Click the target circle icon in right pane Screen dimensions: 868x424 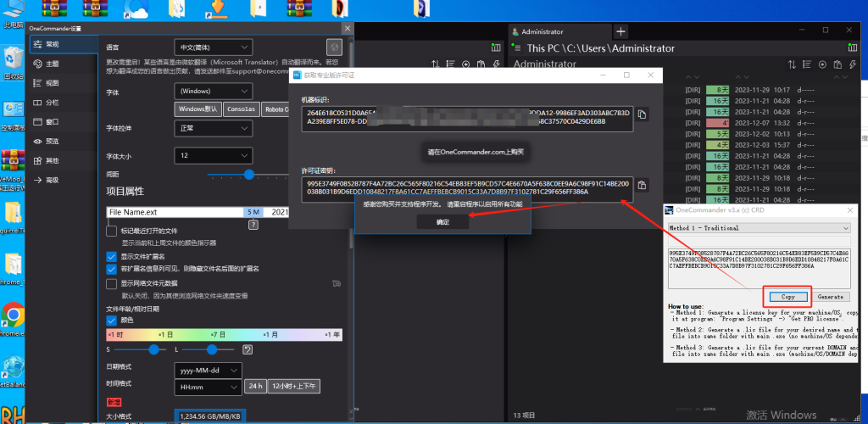pyautogui.click(x=822, y=64)
